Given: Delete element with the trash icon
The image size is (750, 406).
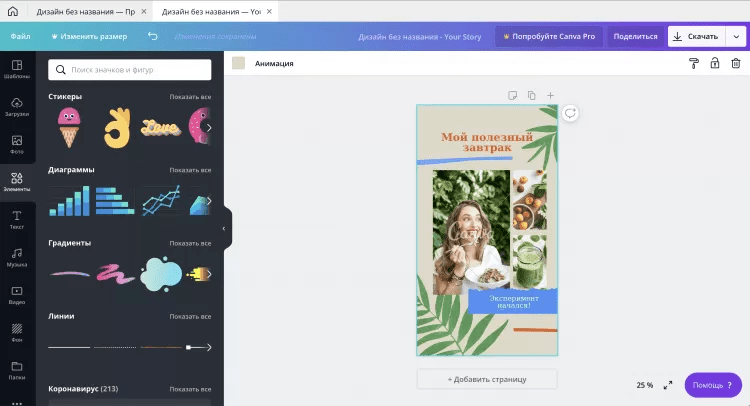Looking at the screenshot, I should tap(735, 63).
